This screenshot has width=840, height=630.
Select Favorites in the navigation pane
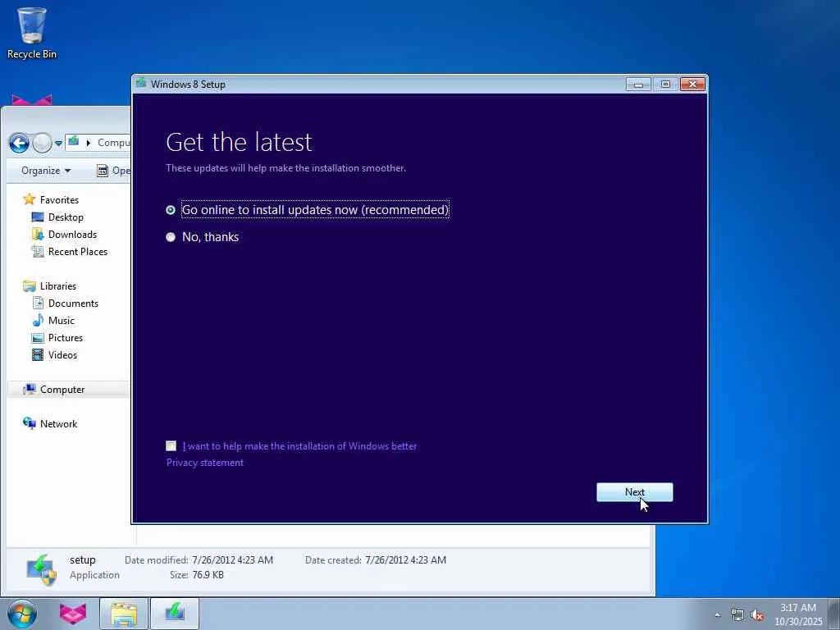click(x=59, y=200)
